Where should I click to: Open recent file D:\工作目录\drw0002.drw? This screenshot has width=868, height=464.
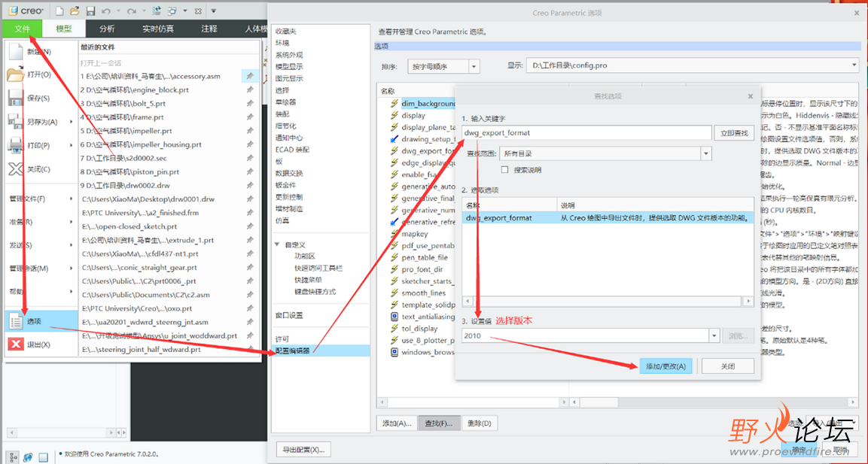(x=128, y=185)
